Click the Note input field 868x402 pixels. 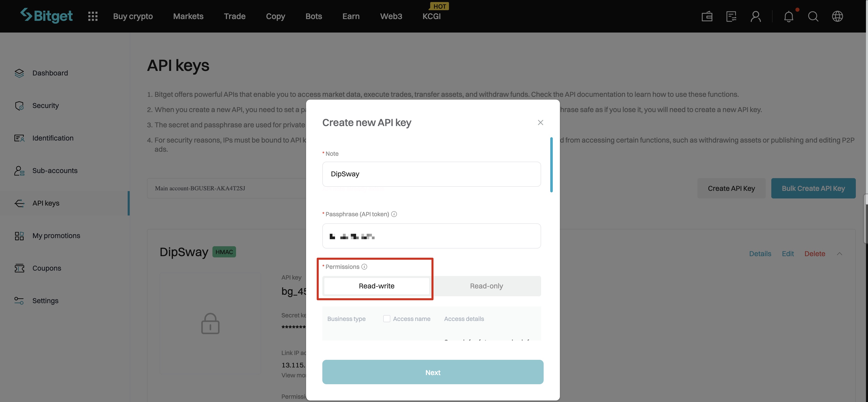[431, 174]
